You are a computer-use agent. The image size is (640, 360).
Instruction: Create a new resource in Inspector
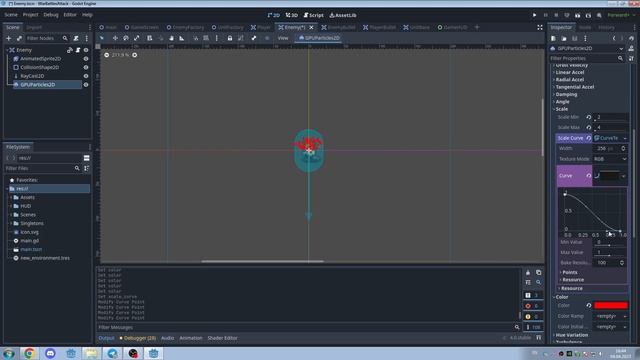pyautogui.click(x=553, y=38)
